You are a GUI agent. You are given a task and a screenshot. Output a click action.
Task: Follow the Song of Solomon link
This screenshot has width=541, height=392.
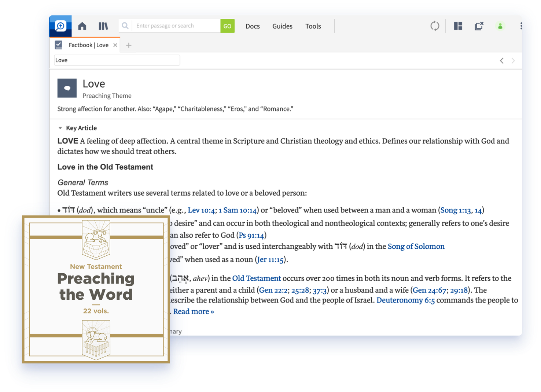click(x=416, y=247)
